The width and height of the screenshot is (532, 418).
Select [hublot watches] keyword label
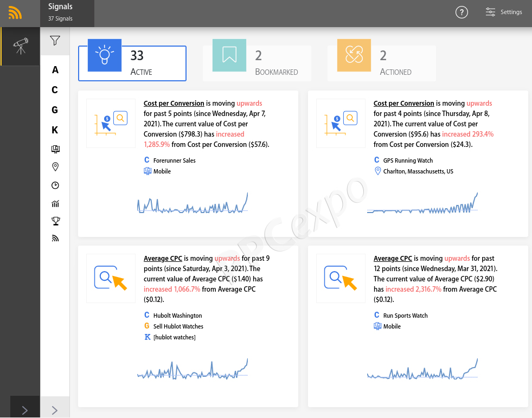175,337
